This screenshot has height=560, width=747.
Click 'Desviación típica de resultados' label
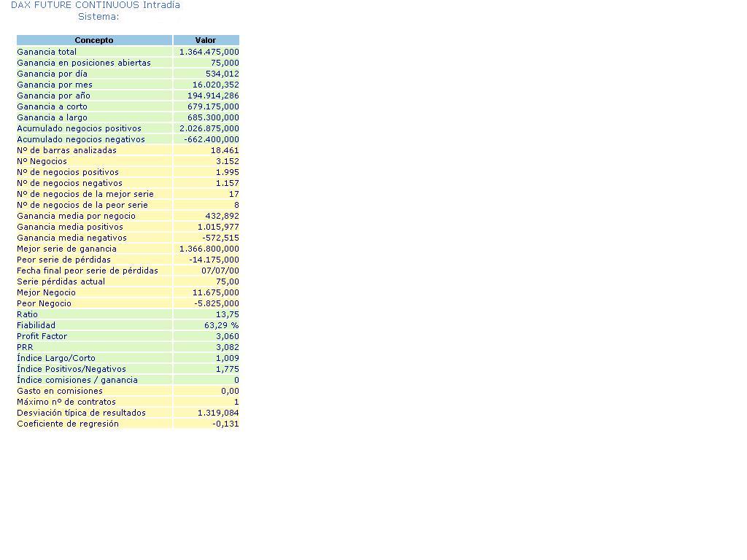82,413
